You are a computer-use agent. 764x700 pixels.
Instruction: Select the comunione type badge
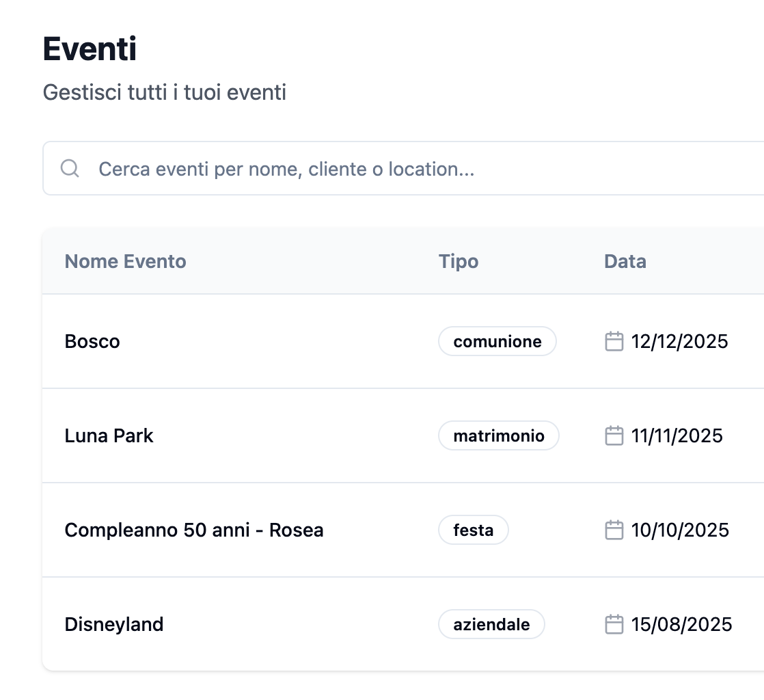tap(497, 341)
